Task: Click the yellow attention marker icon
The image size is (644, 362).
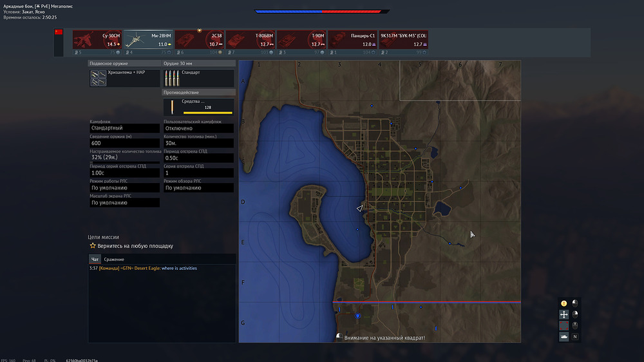Action: (564, 303)
